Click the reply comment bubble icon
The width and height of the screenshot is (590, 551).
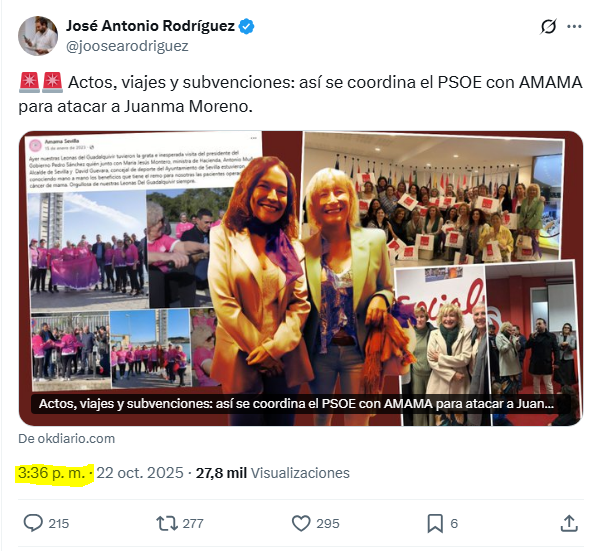33,523
